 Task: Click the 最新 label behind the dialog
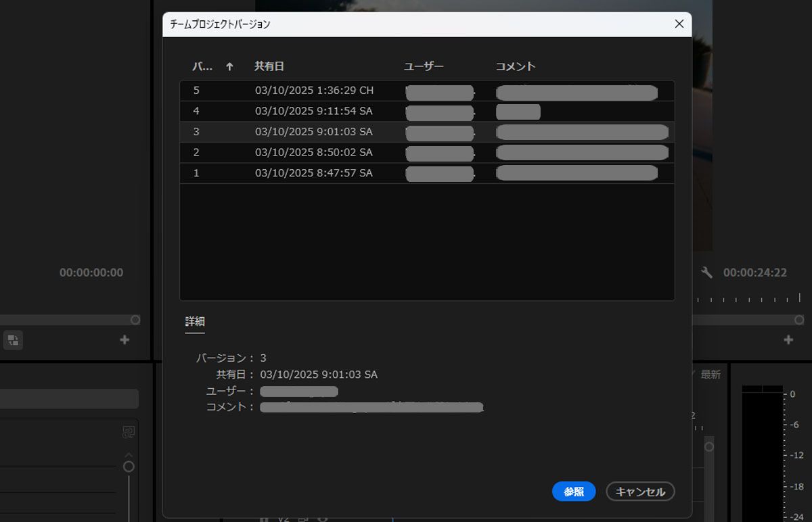click(x=710, y=375)
